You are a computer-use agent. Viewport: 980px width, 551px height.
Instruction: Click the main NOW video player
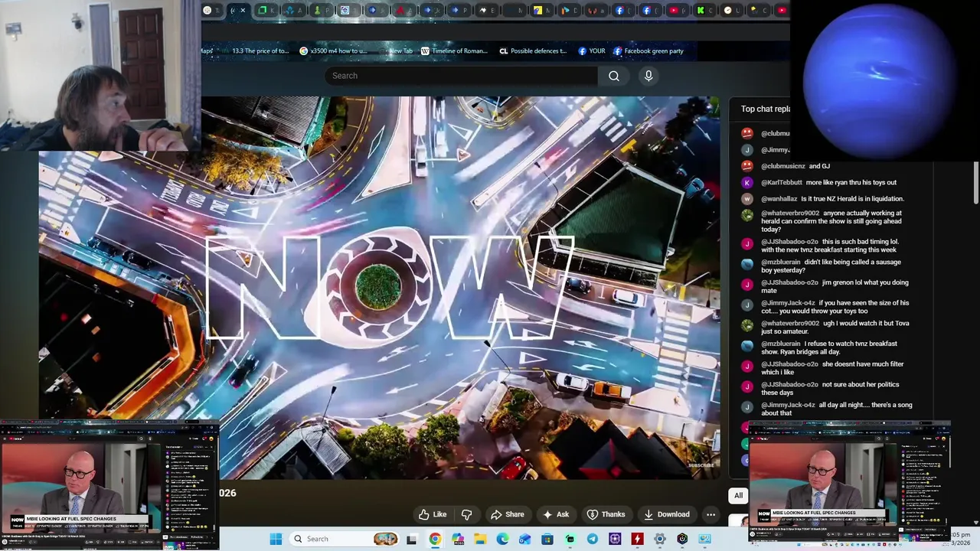[x=380, y=288]
